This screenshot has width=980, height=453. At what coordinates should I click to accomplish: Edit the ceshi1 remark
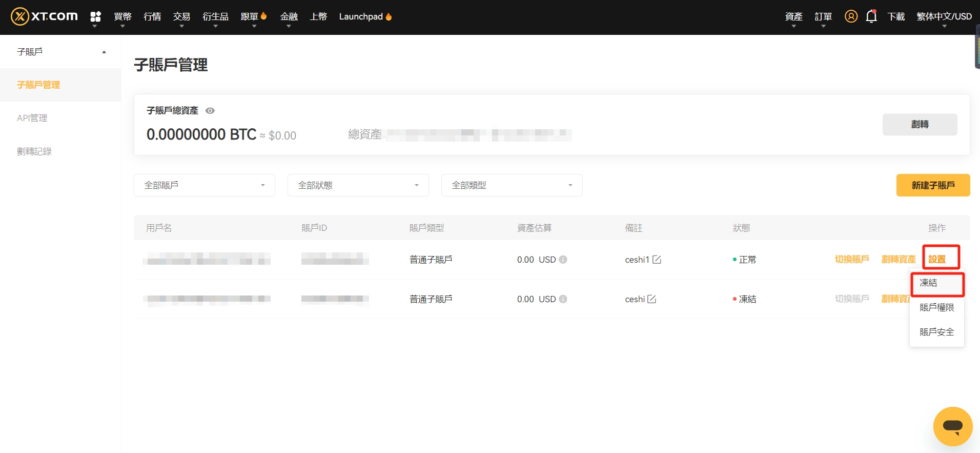(657, 260)
